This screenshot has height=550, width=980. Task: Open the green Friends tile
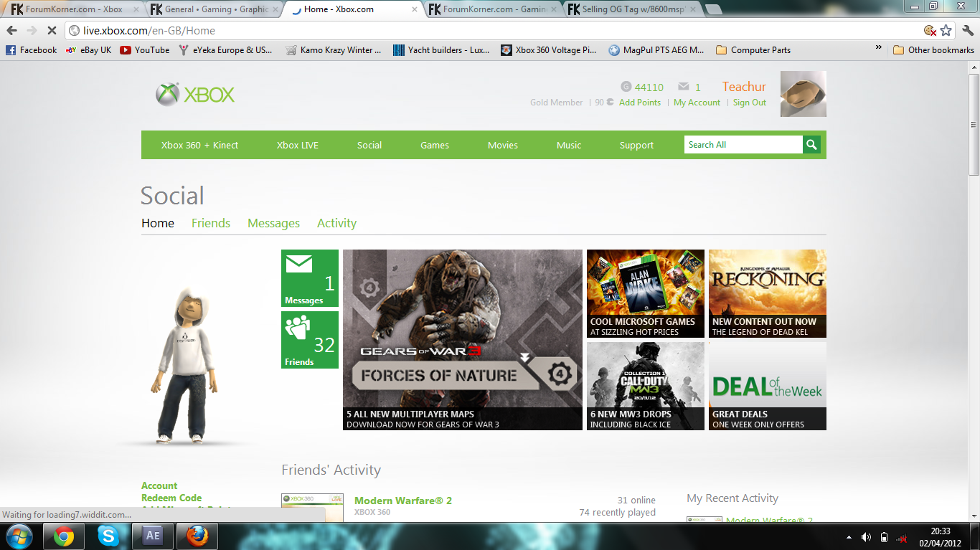point(310,340)
